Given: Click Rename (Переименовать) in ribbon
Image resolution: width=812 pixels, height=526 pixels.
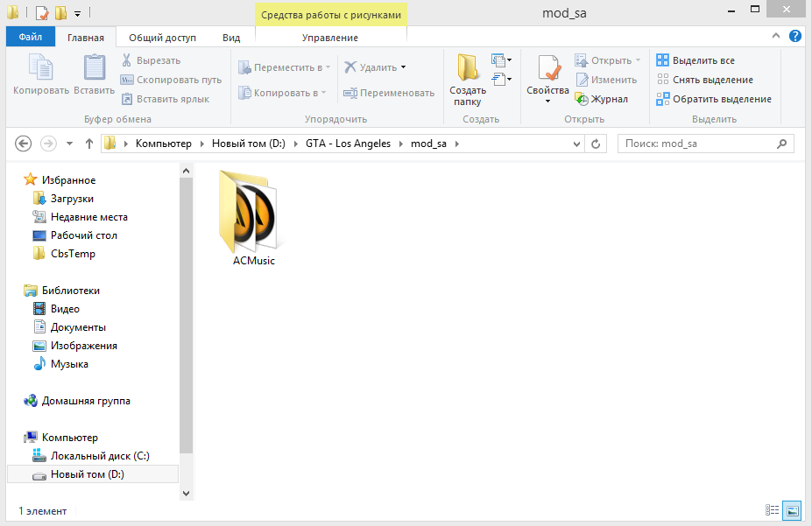Looking at the screenshot, I should point(389,93).
